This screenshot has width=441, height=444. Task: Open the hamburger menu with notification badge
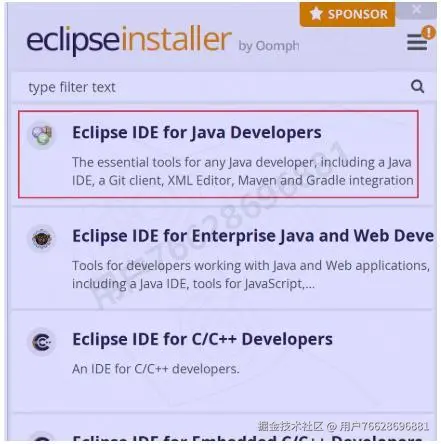tap(417, 42)
